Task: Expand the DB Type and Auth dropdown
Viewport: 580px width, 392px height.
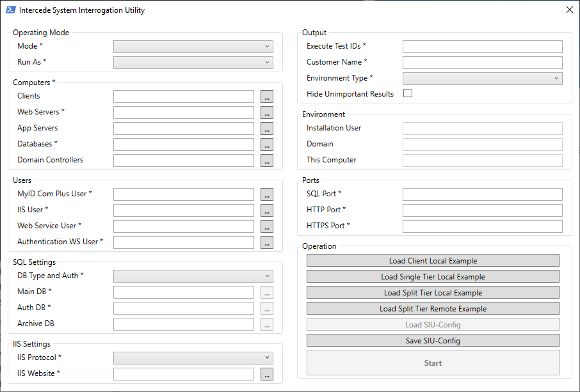Action: click(193, 276)
